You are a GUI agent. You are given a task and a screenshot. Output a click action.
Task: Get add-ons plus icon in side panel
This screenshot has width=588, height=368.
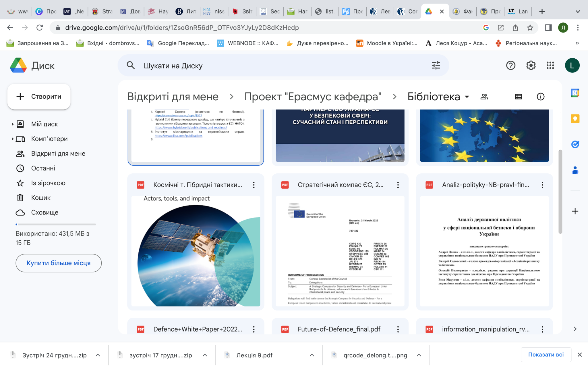click(575, 211)
